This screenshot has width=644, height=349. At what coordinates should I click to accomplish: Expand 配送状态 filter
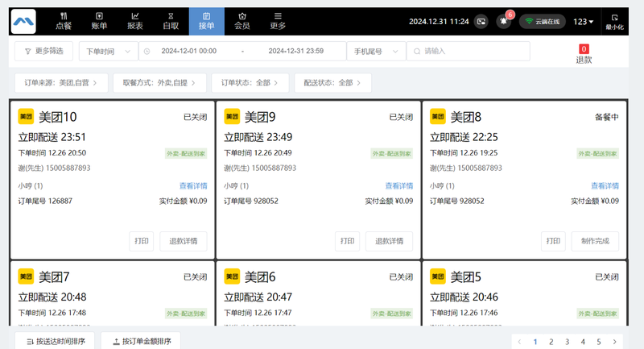point(332,83)
